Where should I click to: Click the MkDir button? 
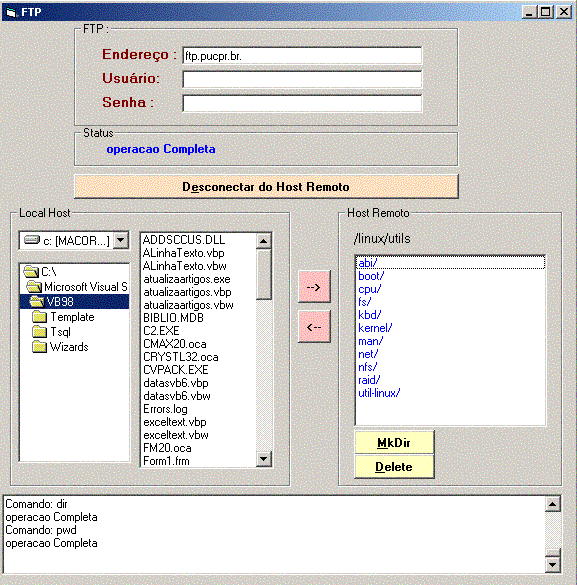pos(394,442)
